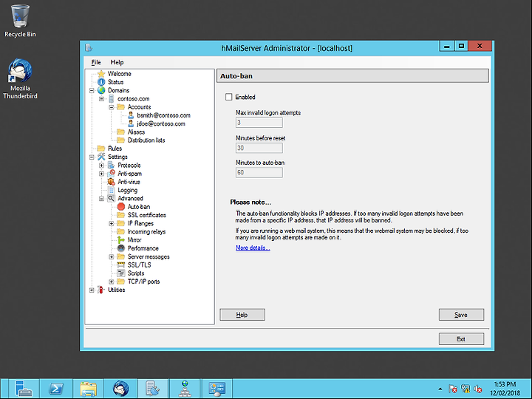Collapse the Advanced node
532x399 pixels.
[x=101, y=199]
